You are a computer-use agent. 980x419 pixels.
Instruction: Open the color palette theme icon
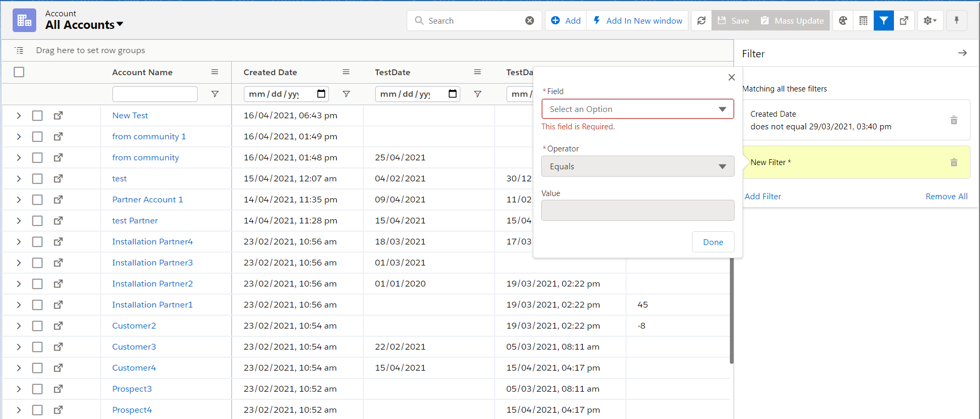pyautogui.click(x=843, y=21)
